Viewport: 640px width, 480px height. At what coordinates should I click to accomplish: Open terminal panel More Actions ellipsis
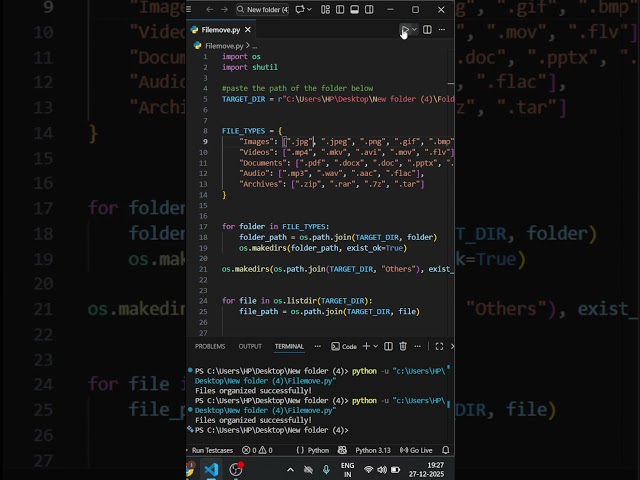[x=417, y=346]
